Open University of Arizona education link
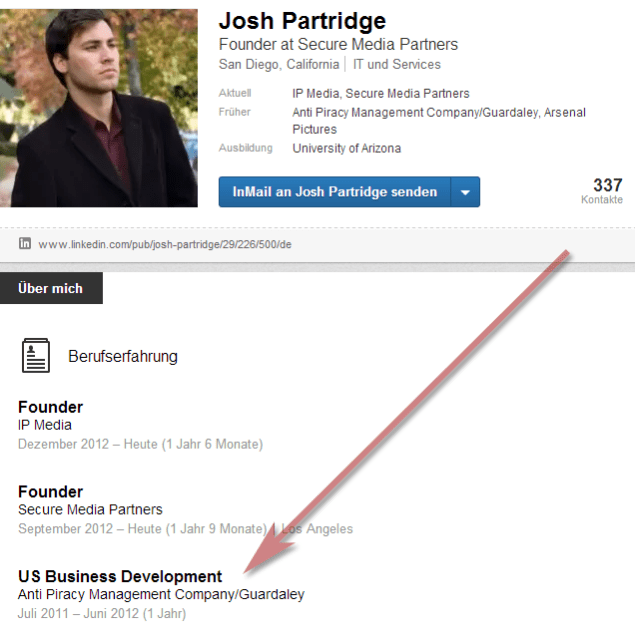635x638 pixels. click(x=346, y=148)
